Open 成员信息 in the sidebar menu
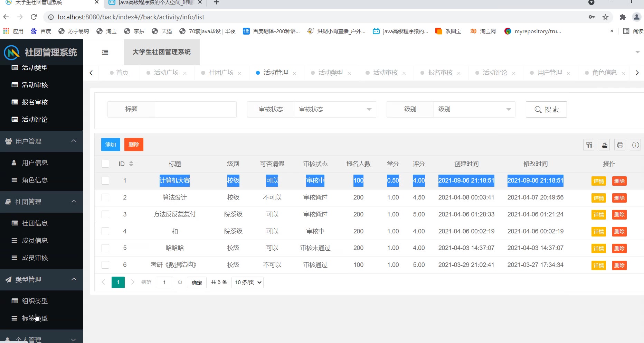644x343 pixels. coord(35,240)
